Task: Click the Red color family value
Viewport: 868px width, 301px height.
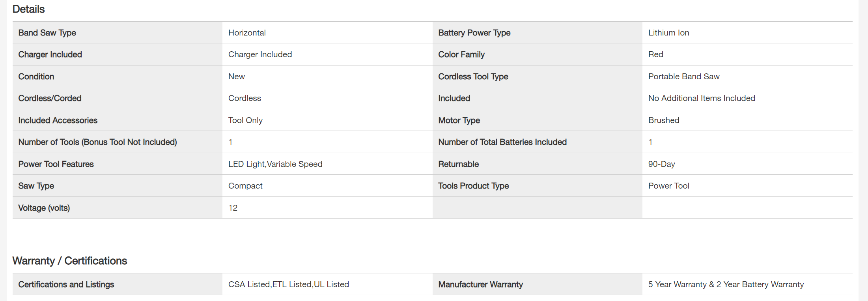Action: tap(655, 54)
